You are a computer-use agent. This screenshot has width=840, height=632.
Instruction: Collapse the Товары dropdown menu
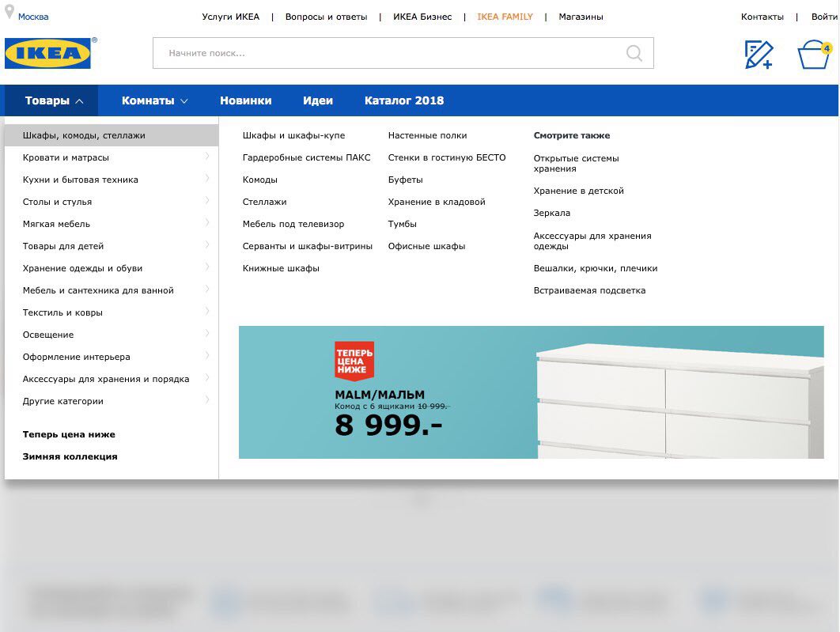[51, 100]
